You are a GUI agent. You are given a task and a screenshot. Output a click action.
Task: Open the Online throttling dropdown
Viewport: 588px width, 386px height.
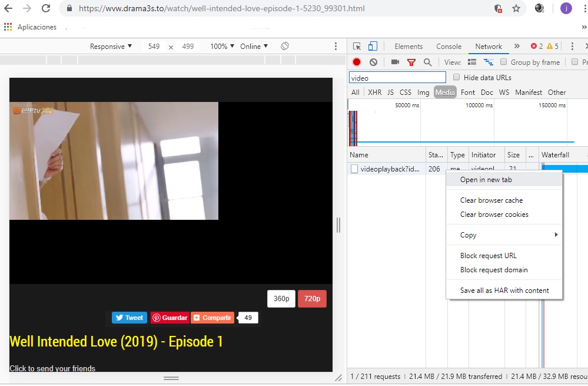click(254, 46)
